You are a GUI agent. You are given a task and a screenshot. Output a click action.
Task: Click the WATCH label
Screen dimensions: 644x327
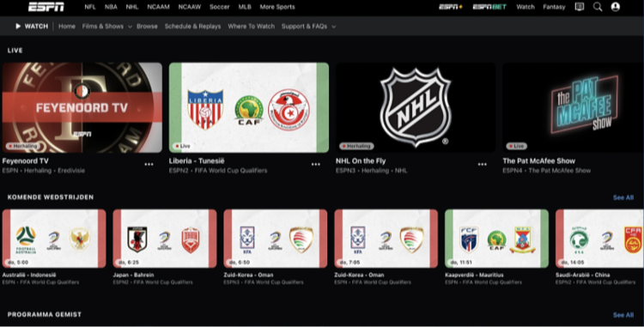click(36, 27)
